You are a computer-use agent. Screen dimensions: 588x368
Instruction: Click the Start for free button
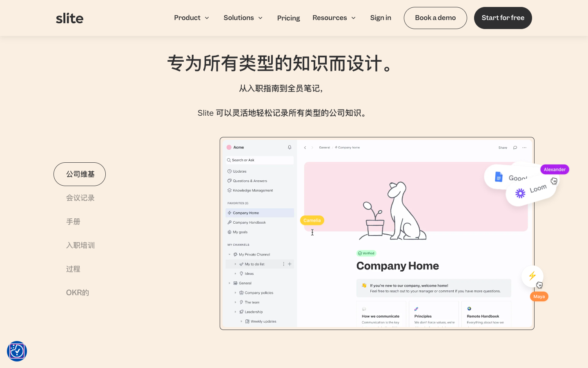coord(503,18)
